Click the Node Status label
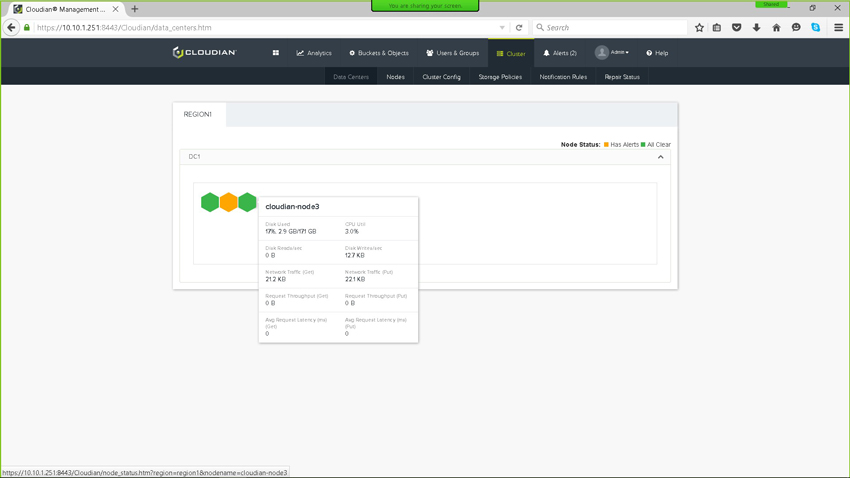The image size is (850, 478). 581,145
